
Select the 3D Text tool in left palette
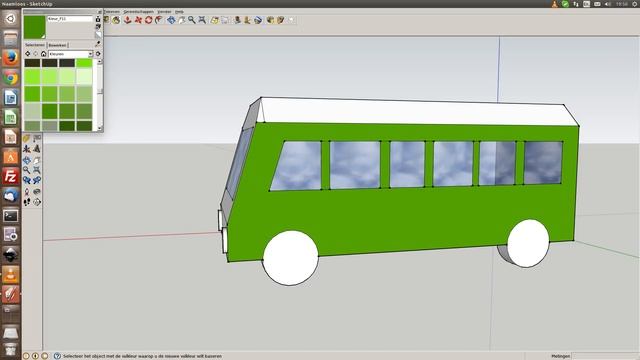(37, 149)
